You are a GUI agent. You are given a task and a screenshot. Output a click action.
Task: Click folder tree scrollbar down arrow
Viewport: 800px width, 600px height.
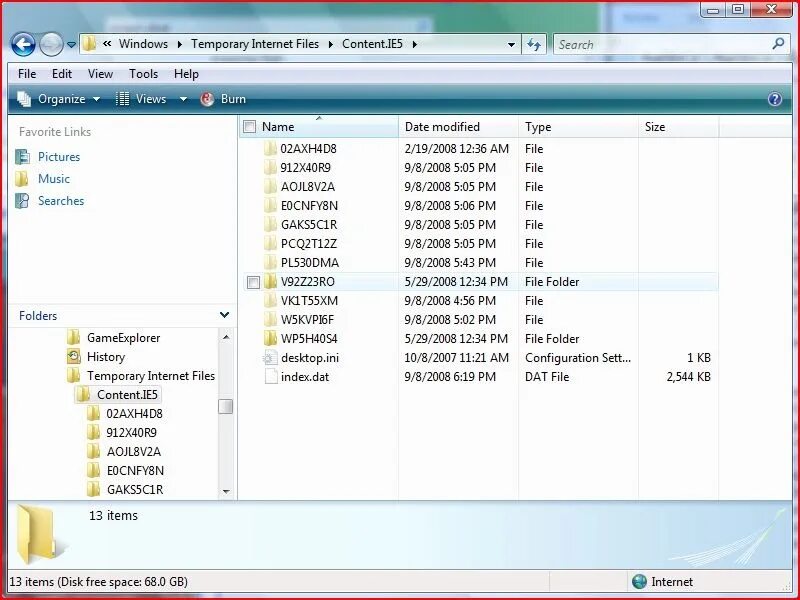[226, 491]
